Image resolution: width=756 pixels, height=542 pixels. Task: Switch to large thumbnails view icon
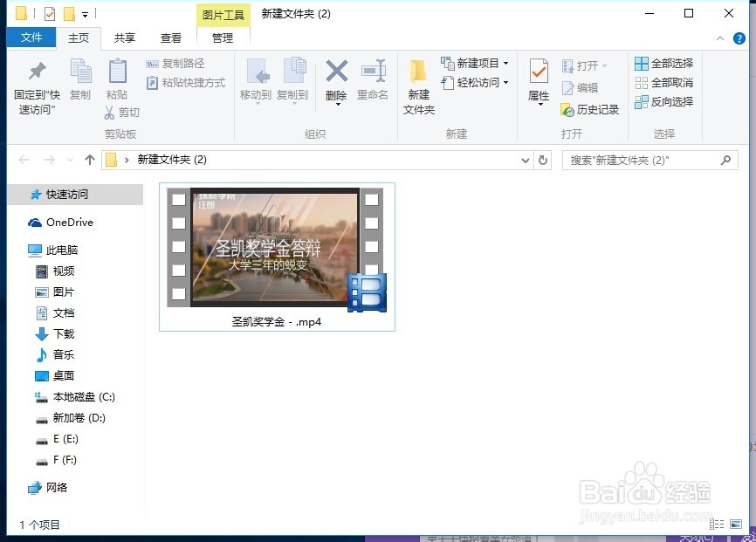pyautogui.click(x=736, y=525)
